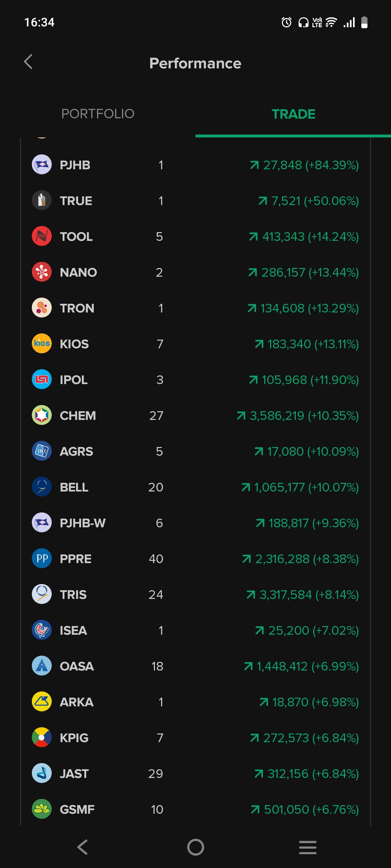Screen dimensions: 391x868
Task: Tap the alarm icon in status bar
Action: point(286,22)
